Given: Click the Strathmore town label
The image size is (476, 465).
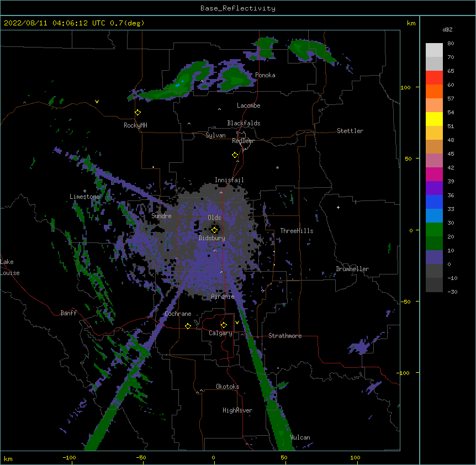Looking at the screenshot, I should click(x=285, y=336).
